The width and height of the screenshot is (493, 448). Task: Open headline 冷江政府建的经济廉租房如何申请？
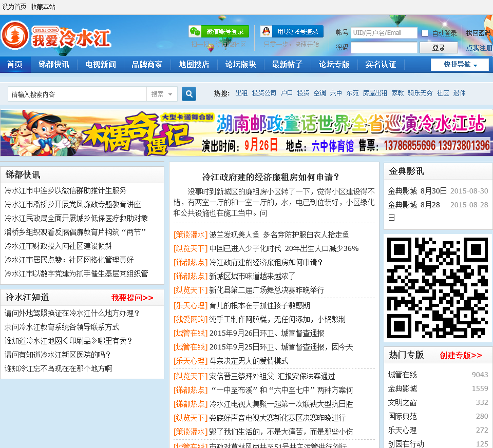(271, 177)
